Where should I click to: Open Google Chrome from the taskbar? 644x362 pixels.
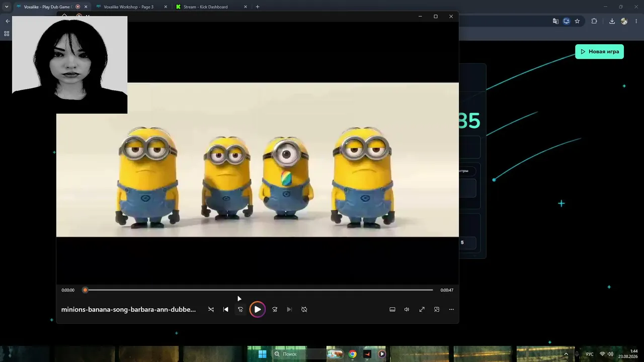tap(352, 354)
